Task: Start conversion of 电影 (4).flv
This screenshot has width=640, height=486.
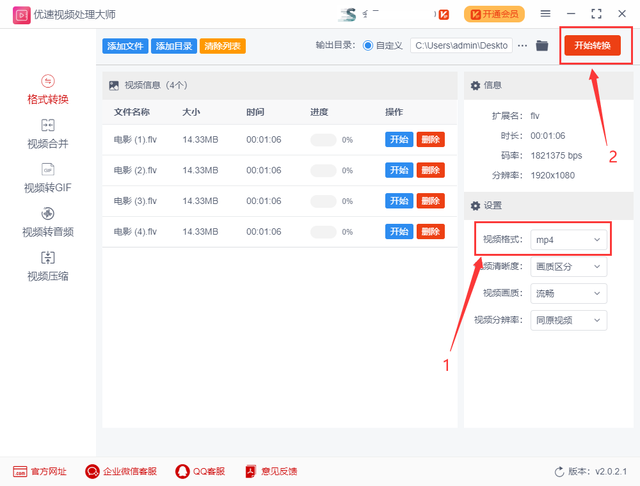Action: point(399,231)
